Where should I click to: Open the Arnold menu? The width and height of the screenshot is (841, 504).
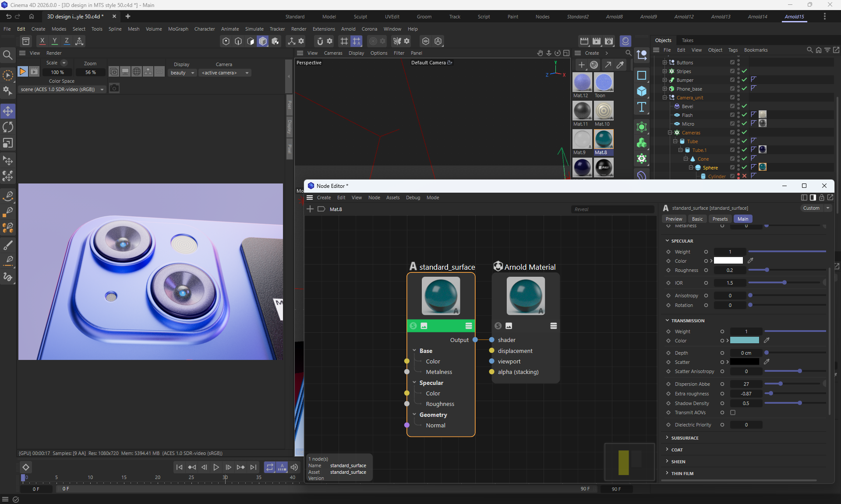[348, 29]
